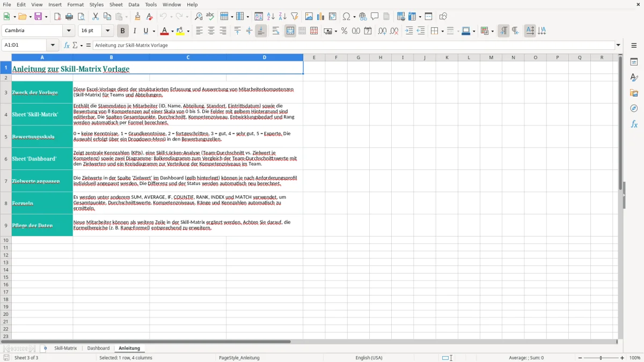Screen dimensions: 644x362
Task: Apply red font color swatch
Action: [165, 31]
